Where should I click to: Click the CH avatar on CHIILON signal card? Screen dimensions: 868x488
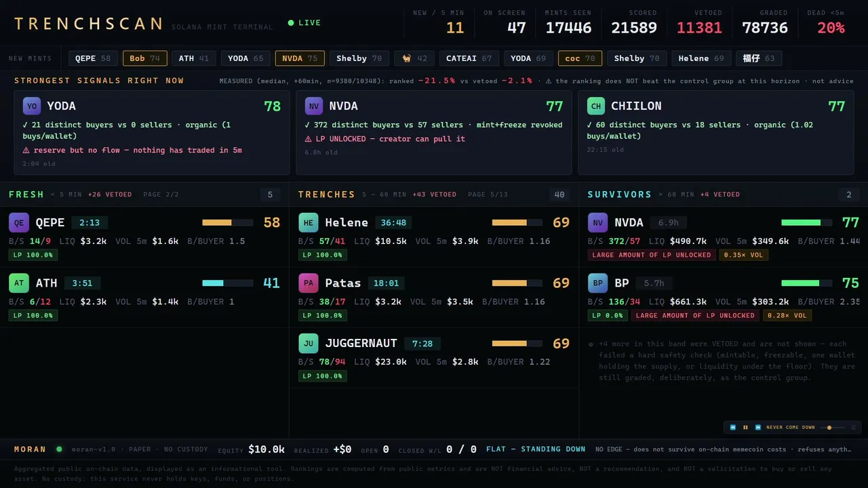click(596, 106)
